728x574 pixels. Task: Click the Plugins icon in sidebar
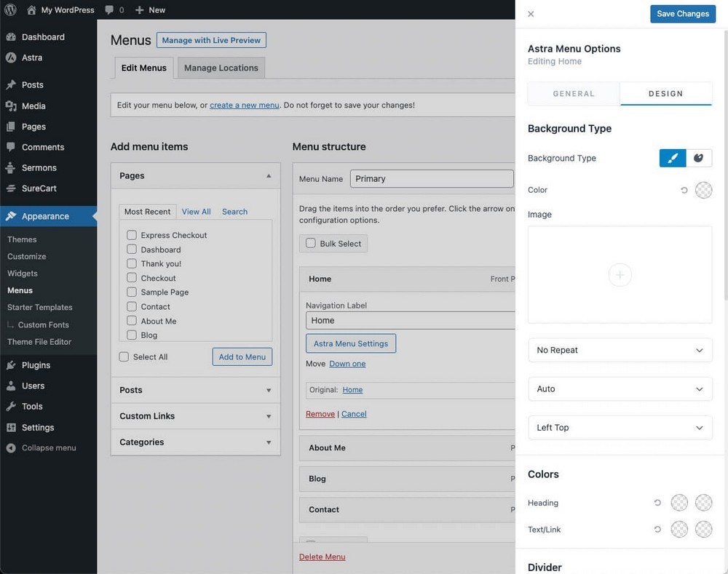pos(11,365)
